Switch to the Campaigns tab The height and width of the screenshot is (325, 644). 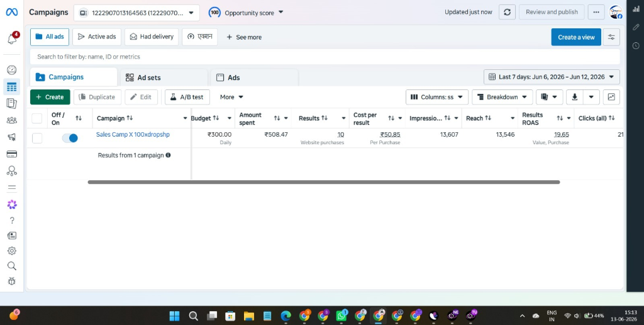74,77
